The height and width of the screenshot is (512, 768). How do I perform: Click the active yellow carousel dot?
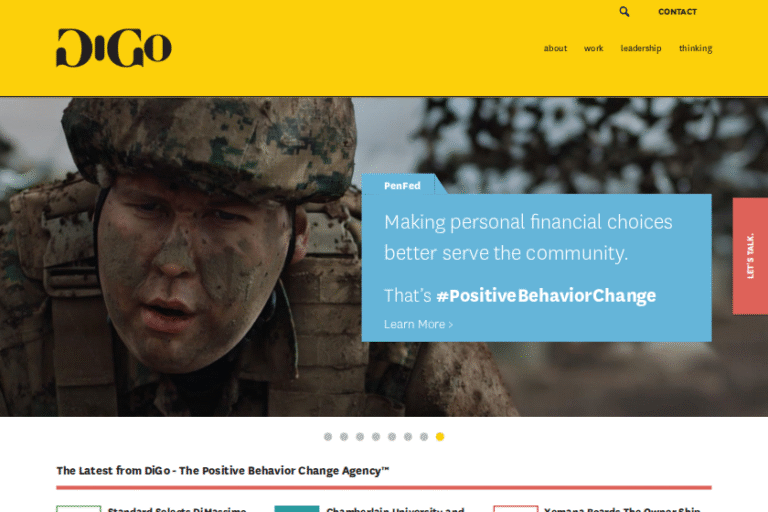point(440,437)
